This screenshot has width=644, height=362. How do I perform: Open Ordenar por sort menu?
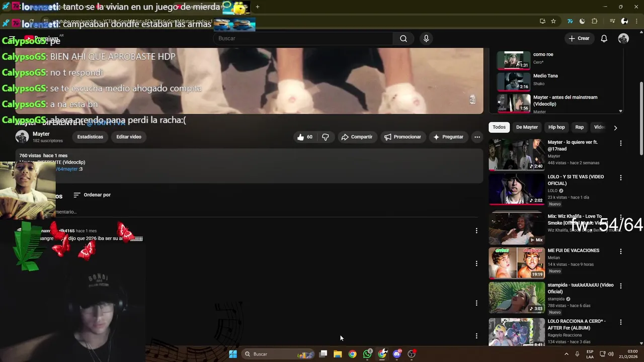(x=92, y=195)
